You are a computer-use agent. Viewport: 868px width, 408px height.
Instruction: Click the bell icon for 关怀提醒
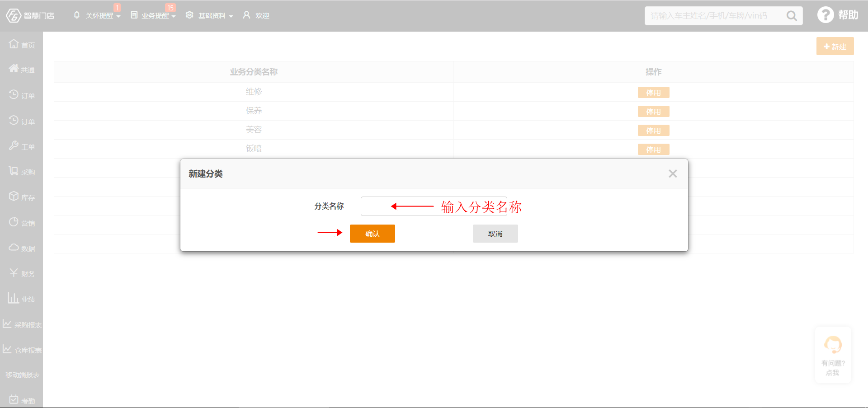point(77,15)
